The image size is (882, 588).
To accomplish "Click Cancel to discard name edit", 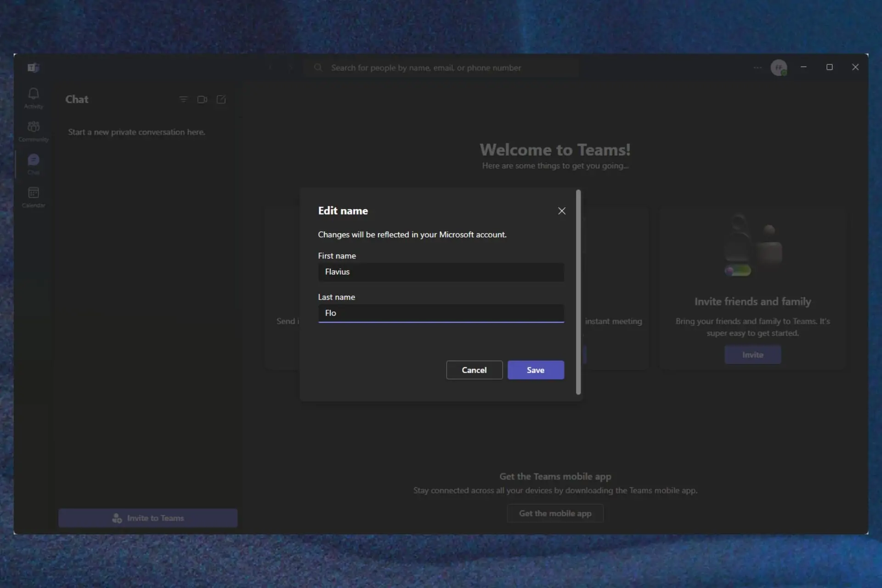I will tap(474, 369).
